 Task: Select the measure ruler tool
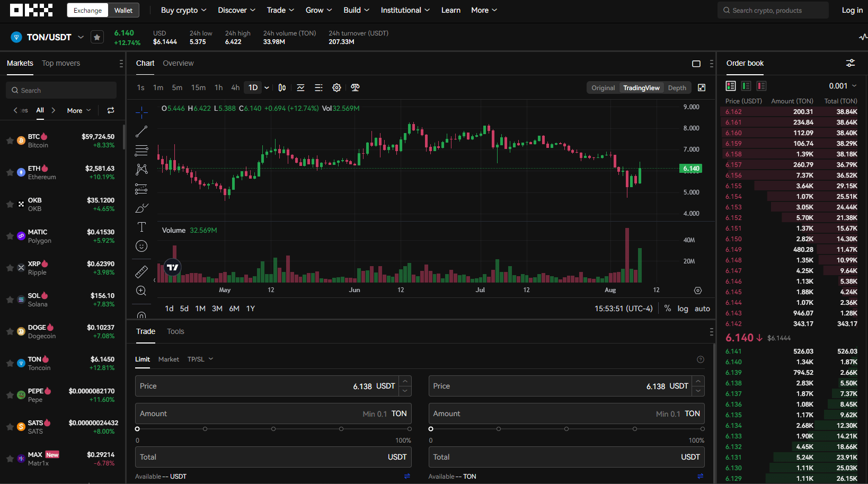click(x=141, y=271)
